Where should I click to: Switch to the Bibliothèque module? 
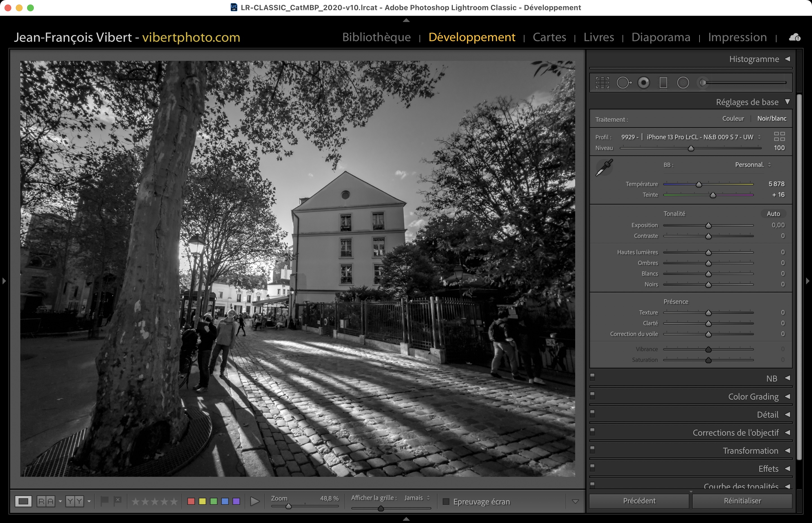point(376,37)
